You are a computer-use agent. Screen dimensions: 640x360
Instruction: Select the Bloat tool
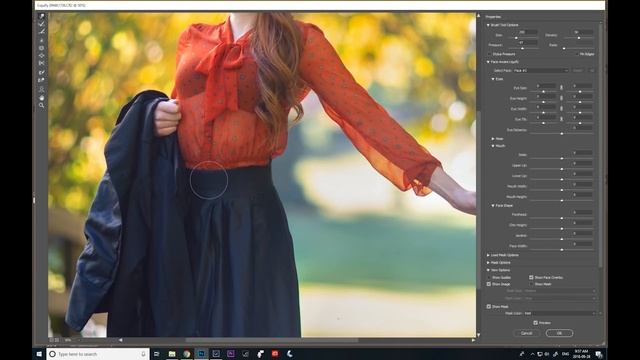(x=41, y=56)
